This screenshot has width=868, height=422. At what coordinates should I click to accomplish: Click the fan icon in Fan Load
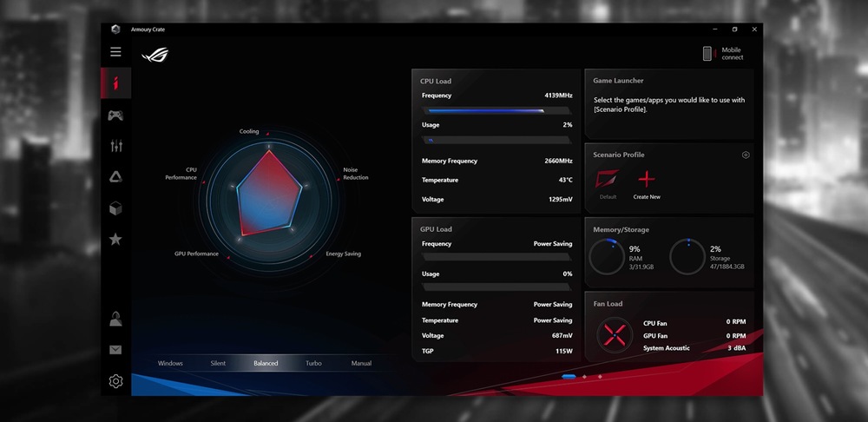tap(615, 334)
